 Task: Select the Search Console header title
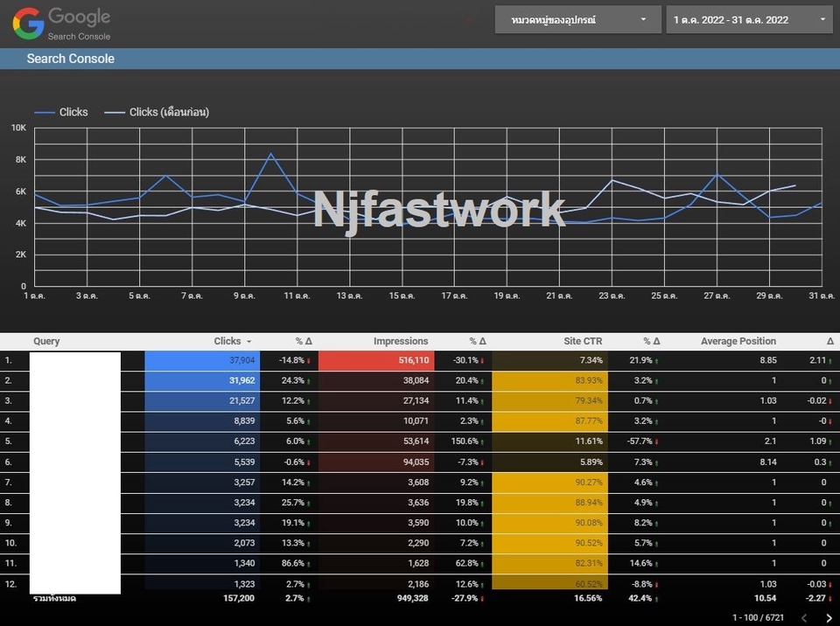pos(71,59)
